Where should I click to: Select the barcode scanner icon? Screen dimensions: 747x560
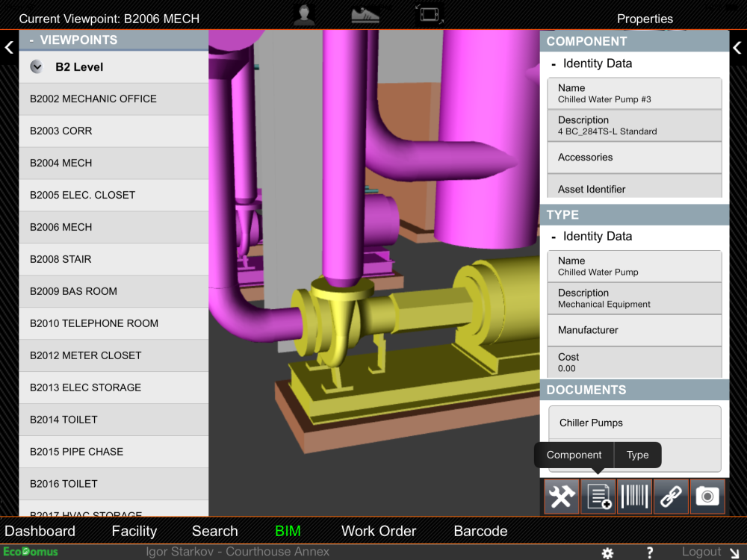point(634,496)
